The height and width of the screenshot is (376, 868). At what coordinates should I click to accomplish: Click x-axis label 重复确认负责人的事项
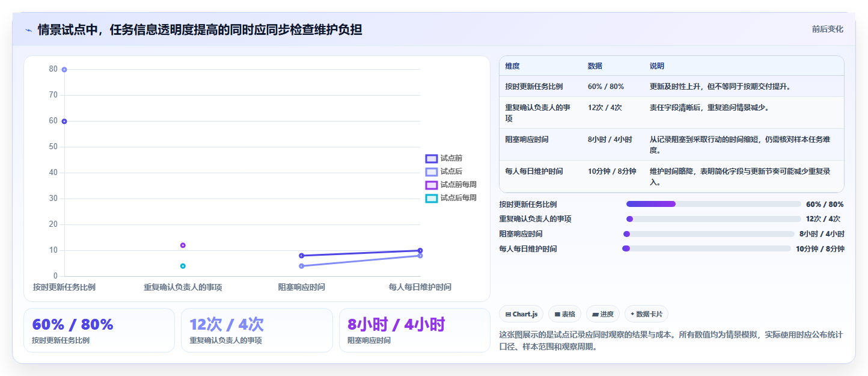(183, 288)
